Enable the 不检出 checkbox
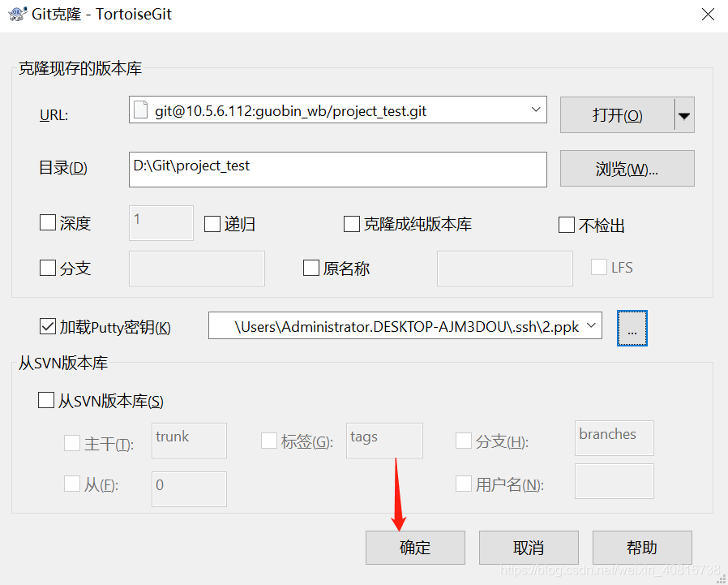The height and width of the screenshot is (585, 728). coord(565,225)
